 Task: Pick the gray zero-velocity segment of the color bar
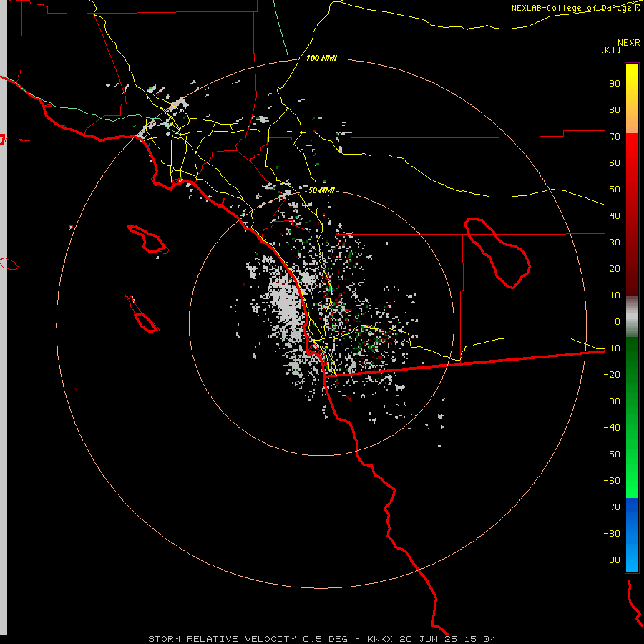(x=632, y=317)
